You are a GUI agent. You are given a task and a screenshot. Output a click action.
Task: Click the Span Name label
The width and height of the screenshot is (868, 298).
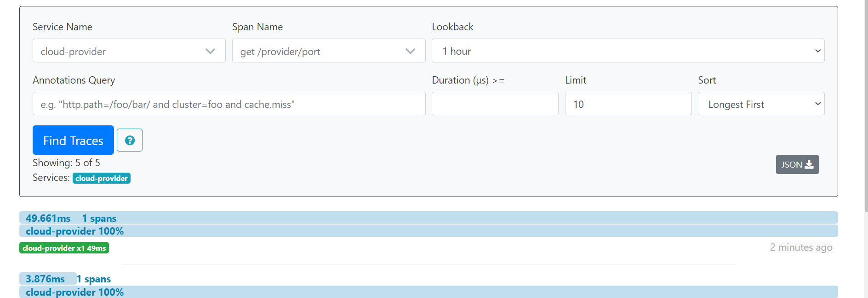click(257, 27)
